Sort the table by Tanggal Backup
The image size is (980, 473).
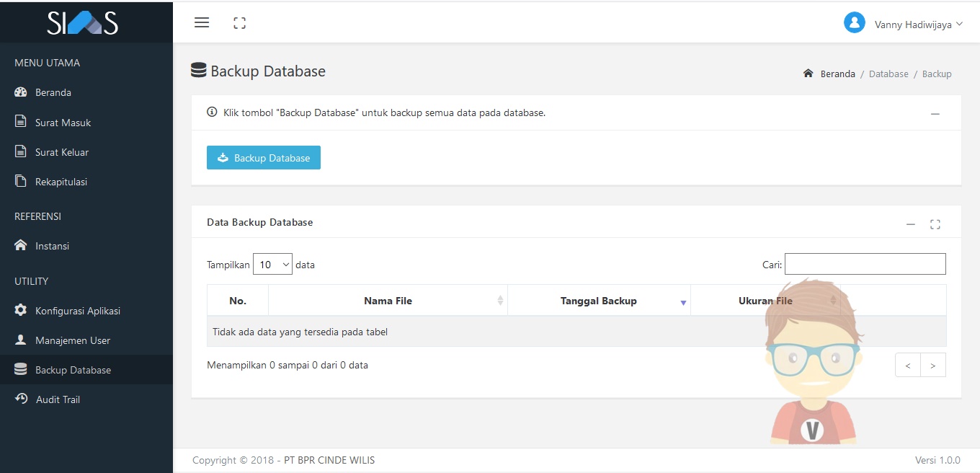(x=599, y=301)
